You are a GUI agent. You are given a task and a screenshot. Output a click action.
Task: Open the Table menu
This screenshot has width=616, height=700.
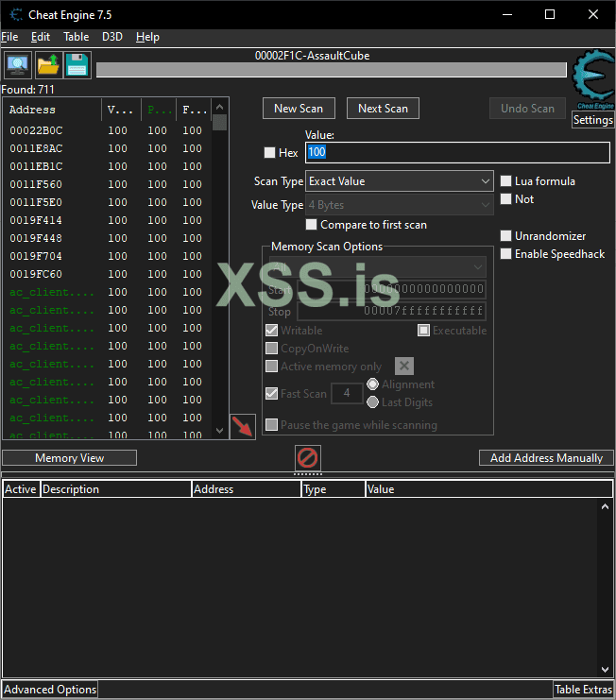(x=76, y=37)
